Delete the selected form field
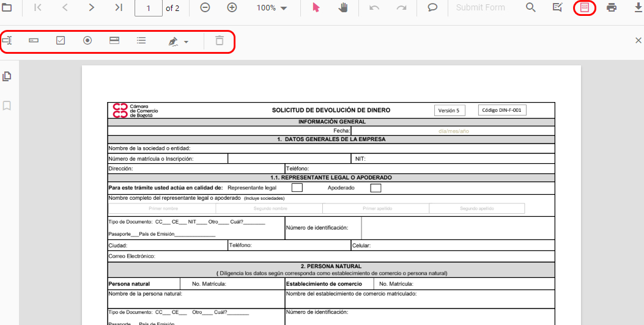The height and width of the screenshot is (325, 644). 220,40
